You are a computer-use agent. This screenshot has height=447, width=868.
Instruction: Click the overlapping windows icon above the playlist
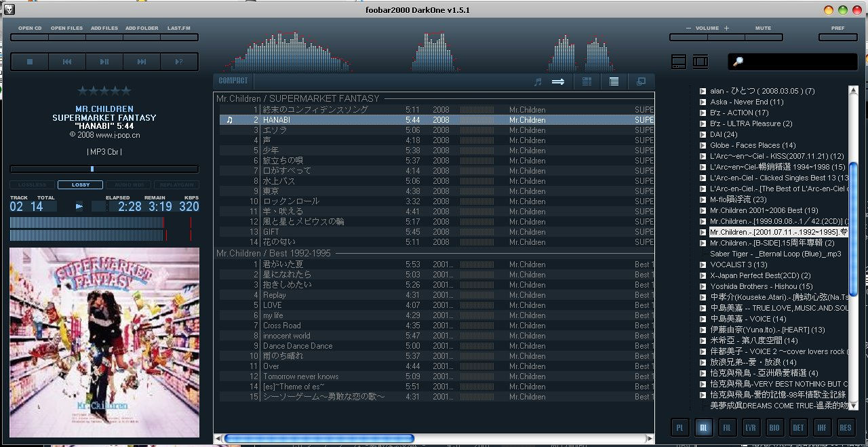point(641,81)
